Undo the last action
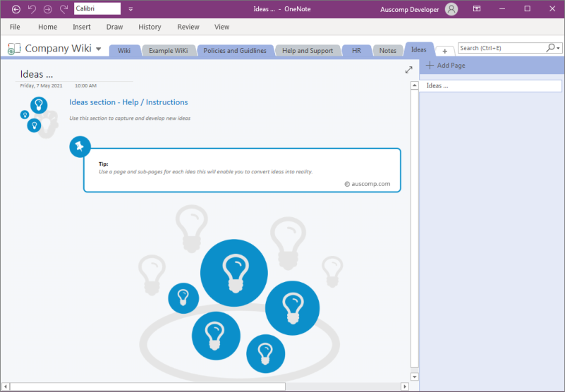 click(x=32, y=9)
